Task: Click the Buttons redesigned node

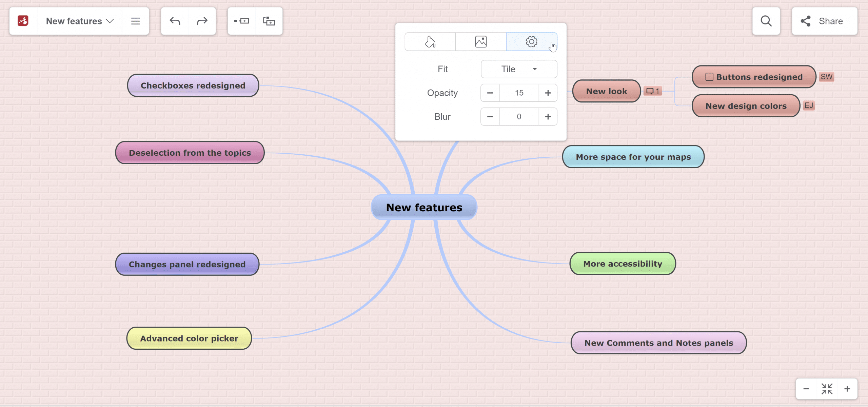Action: click(x=754, y=76)
